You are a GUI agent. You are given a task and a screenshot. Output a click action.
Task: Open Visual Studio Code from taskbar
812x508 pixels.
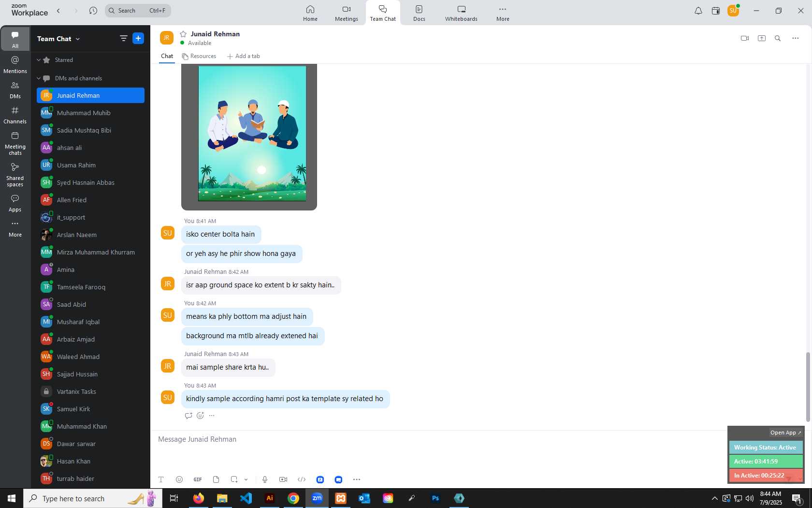(x=246, y=498)
